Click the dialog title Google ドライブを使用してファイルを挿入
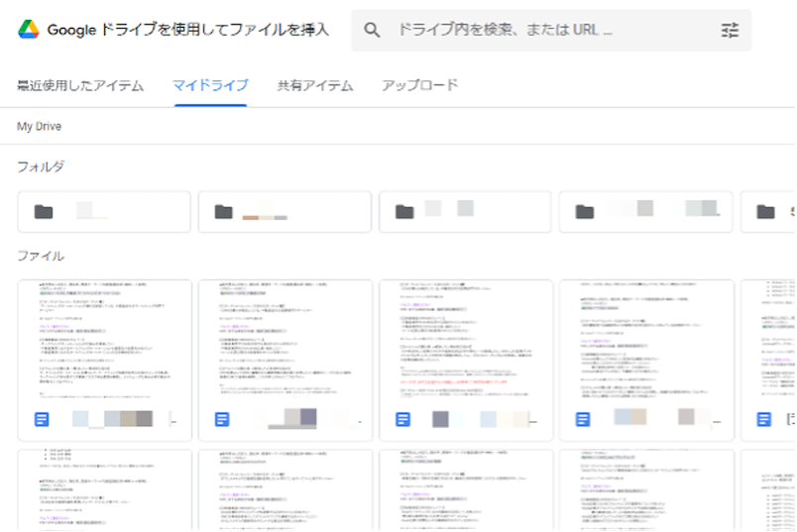 click(188, 30)
